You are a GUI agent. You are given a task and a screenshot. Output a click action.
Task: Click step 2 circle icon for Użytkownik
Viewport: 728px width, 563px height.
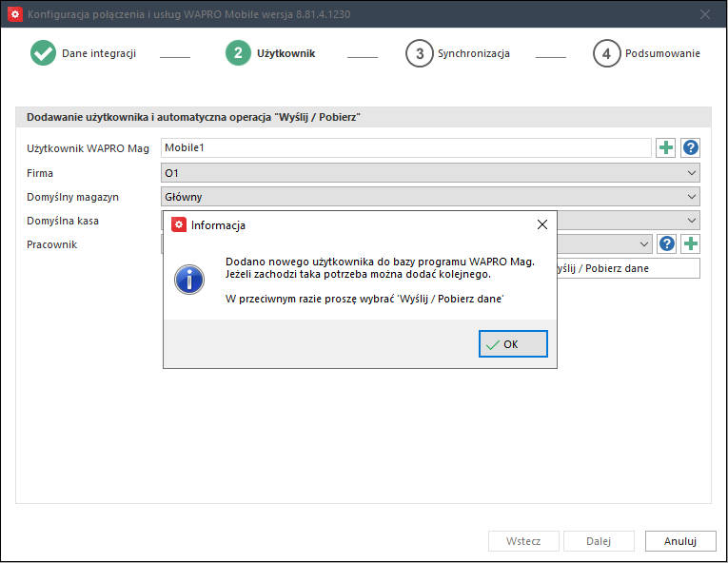click(238, 53)
